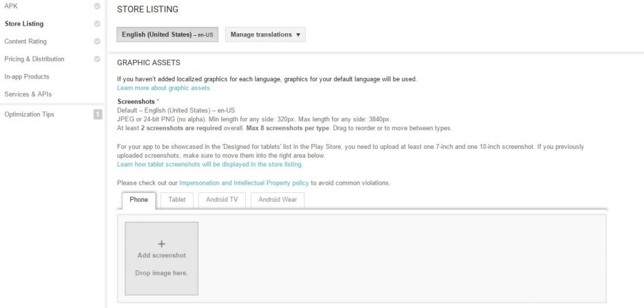Click the Content Rating checkmark icon
Screen dimensions: 644x308
click(97, 41)
